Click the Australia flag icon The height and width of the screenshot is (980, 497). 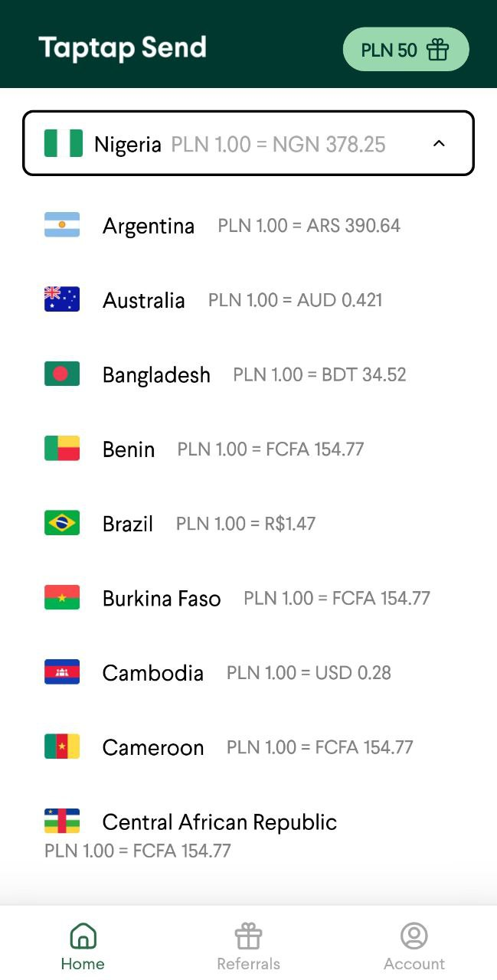point(62,299)
